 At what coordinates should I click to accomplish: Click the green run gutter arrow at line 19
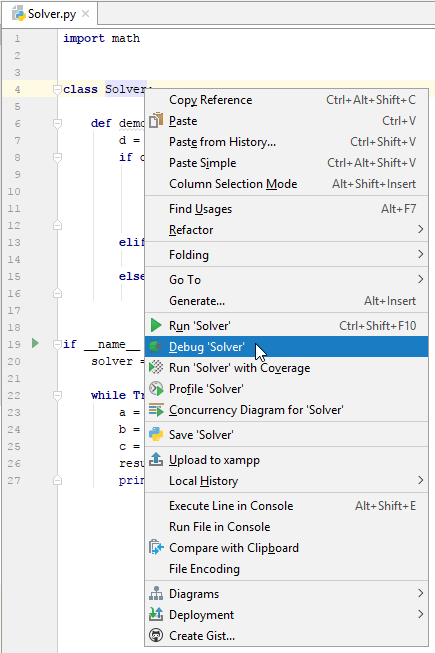[35, 343]
